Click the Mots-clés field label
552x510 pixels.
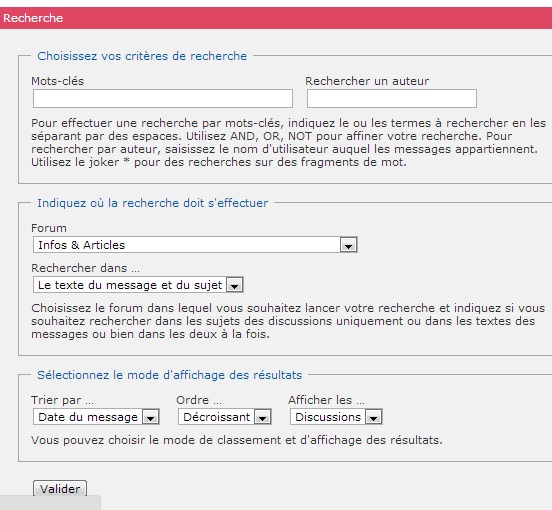click(x=58, y=81)
